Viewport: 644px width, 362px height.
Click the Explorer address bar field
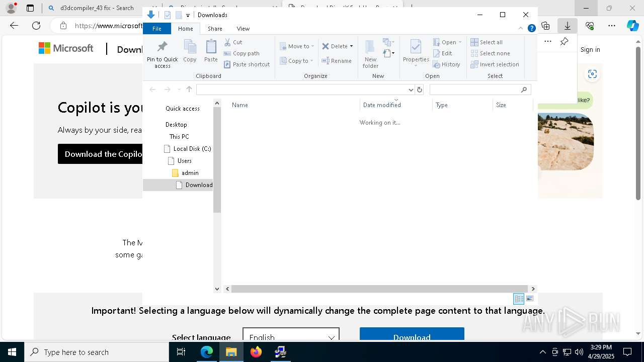(302, 89)
